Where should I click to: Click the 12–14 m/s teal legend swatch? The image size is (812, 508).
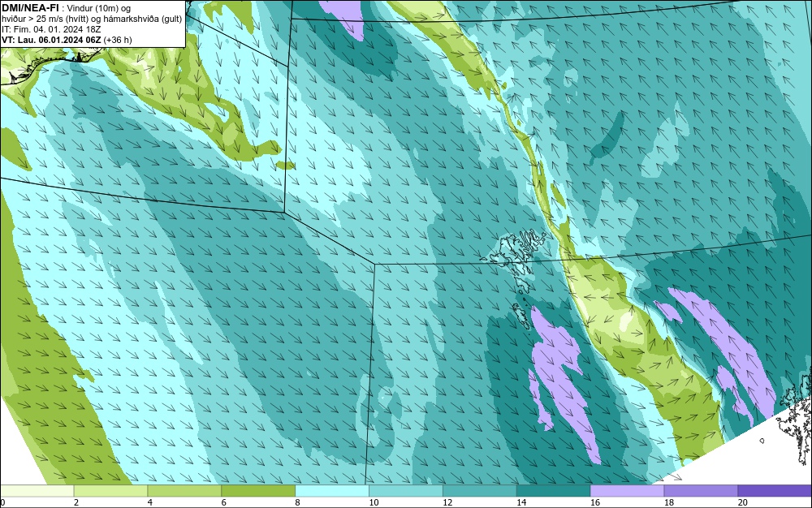(480, 491)
